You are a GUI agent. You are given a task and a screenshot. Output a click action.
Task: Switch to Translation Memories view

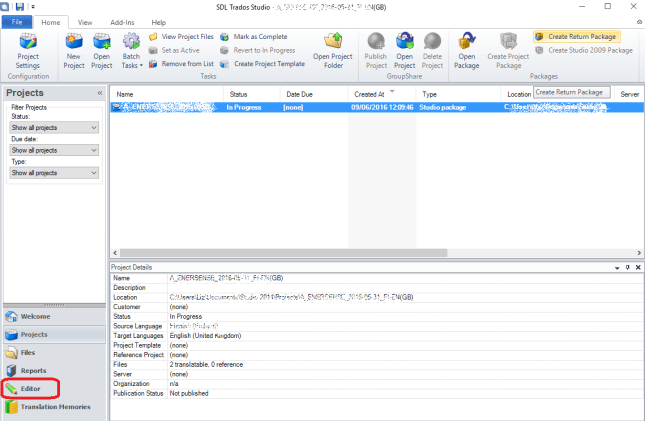(55, 406)
